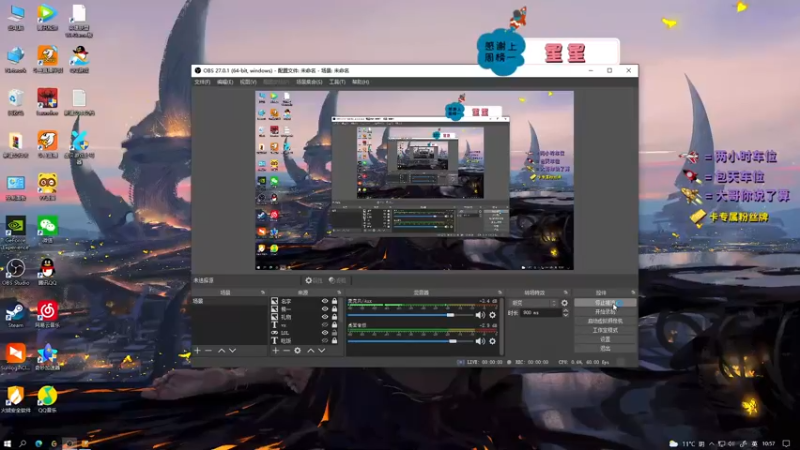Click 退出 exit button in controls
Screen dimensions: 800x450
coord(605,348)
